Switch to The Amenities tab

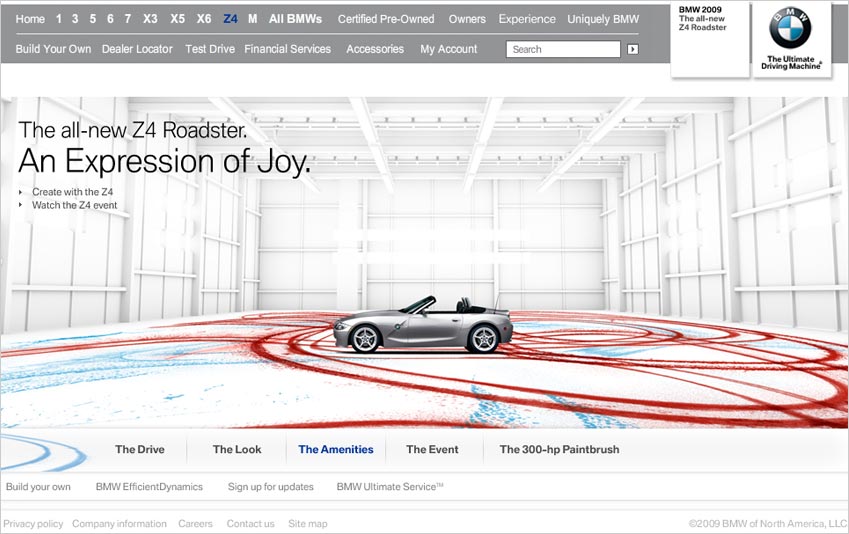coord(336,449)
